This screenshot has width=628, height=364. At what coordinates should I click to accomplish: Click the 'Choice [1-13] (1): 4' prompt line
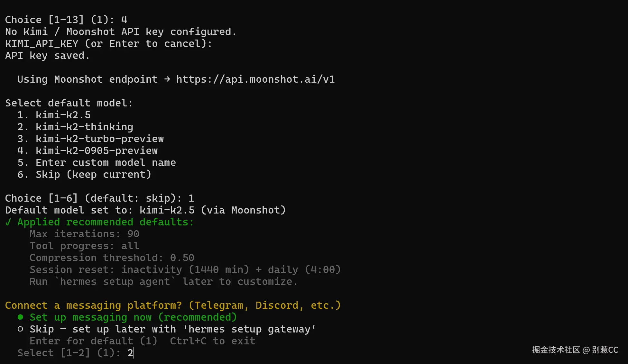click(66, 20)
